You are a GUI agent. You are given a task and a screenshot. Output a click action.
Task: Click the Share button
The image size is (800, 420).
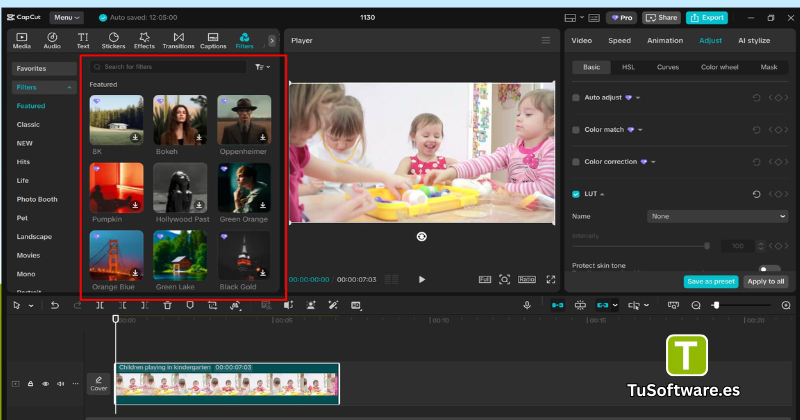point(661,17)
